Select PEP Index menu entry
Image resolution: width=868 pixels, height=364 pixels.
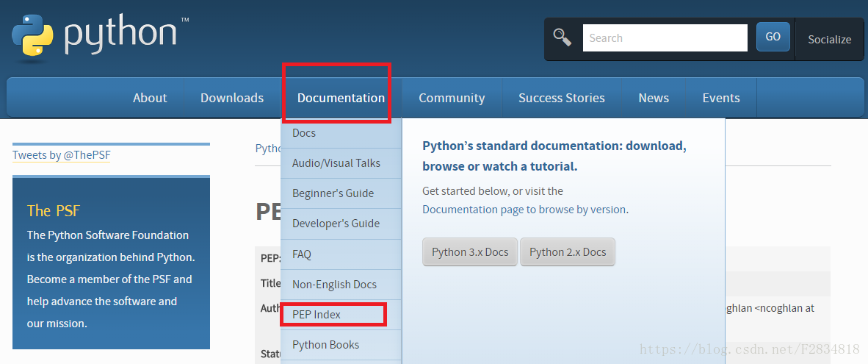[x=341, y=315]
